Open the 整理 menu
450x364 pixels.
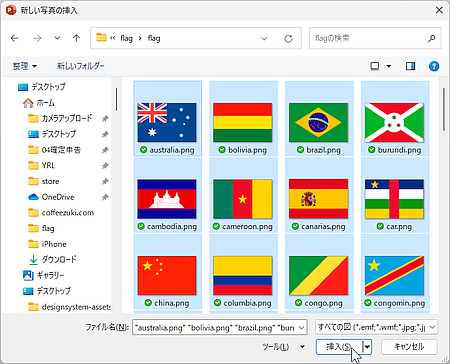click(25, 66)
